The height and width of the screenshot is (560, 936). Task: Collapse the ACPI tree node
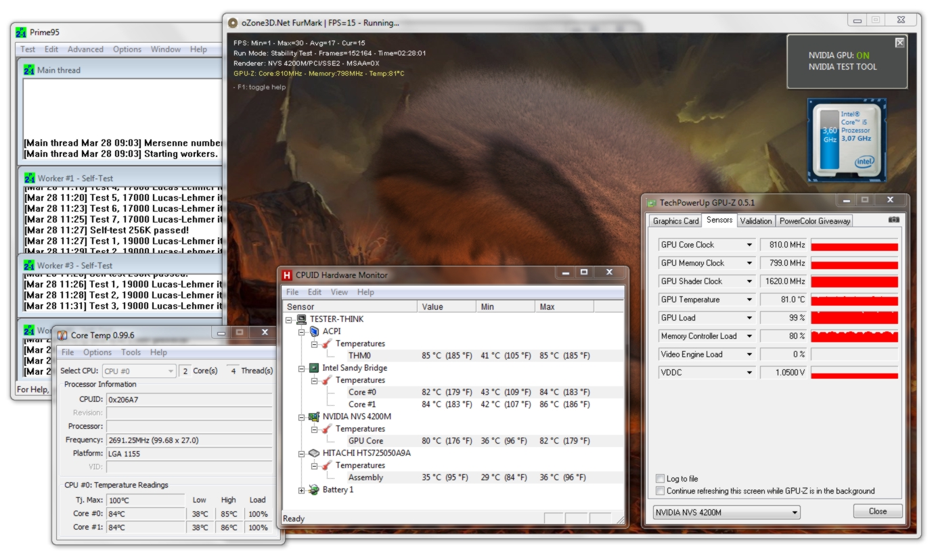click(302, 331)
